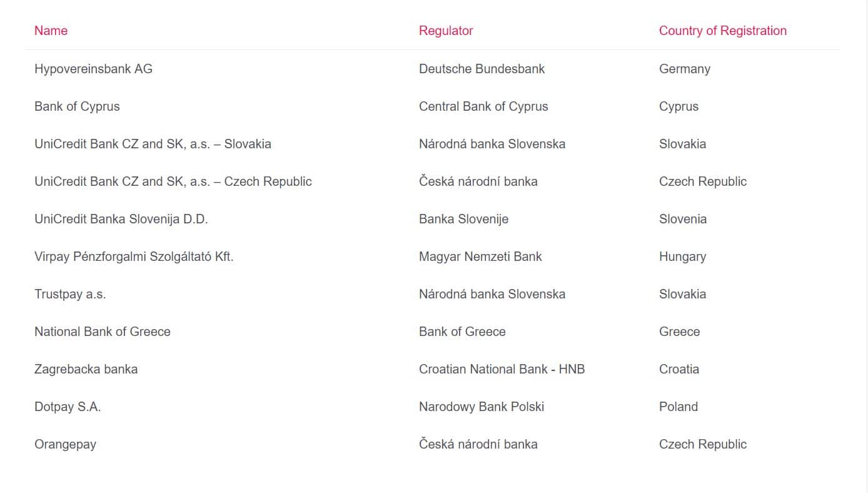This screenshot has width=868, height=493.
Task: Select UniCredit Bank CZ and SK Czech Republic entry
Action: 173,181
